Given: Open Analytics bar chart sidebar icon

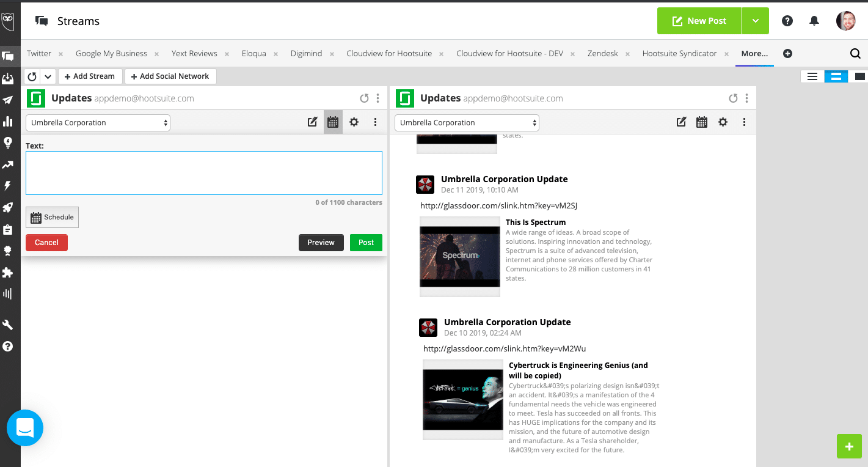Looking at the screenshot, I should [x=8, y=121].
